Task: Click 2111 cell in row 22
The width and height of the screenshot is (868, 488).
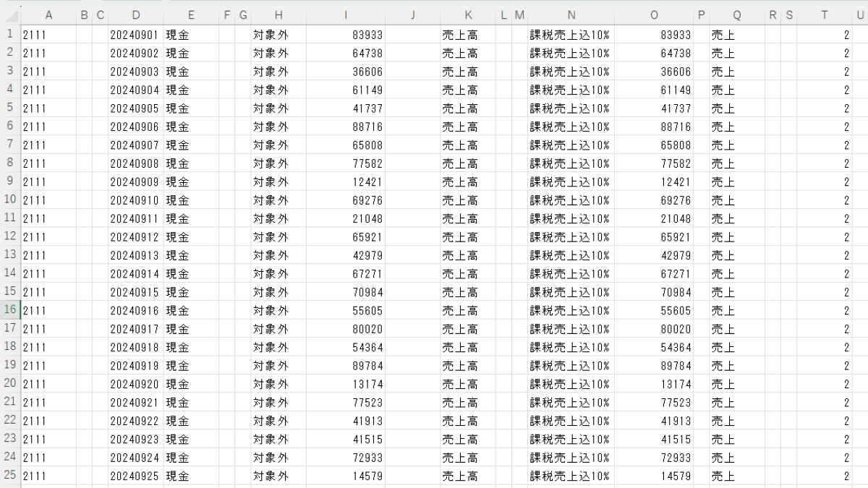Action: click(x=48, y=421)
